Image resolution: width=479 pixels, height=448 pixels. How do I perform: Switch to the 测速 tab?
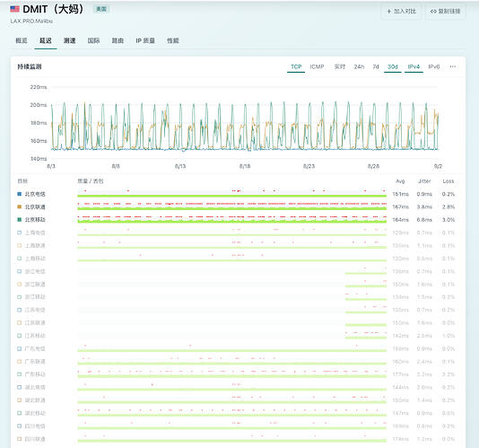point(69,40)
